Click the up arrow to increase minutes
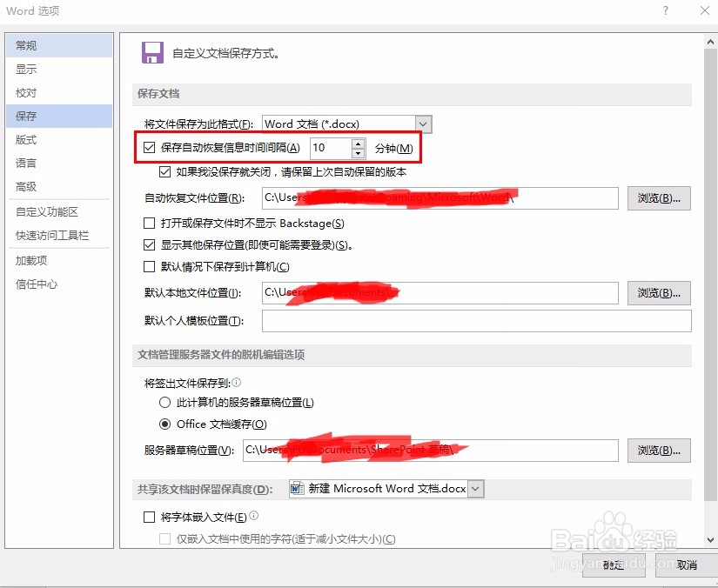The image size is (718, 588). pyautogui.click(x=358, y=143)
